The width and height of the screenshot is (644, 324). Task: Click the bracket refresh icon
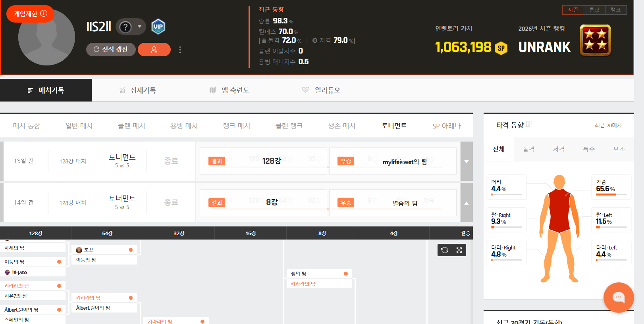pyautogui.click(x=445, y=250)
